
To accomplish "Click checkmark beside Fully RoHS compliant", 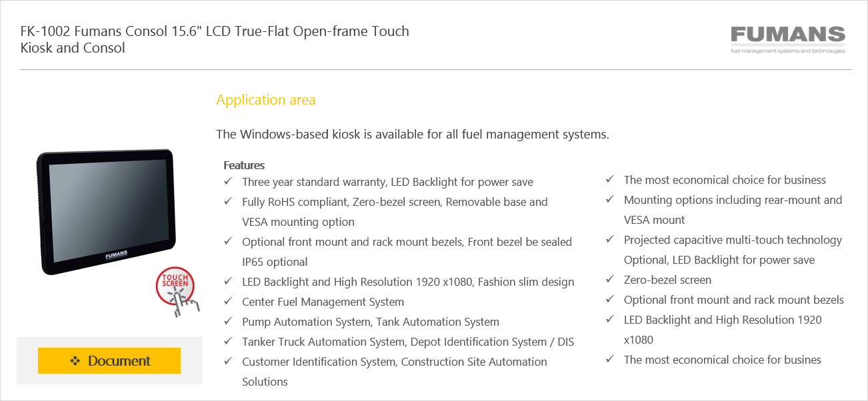I will 228,201.
